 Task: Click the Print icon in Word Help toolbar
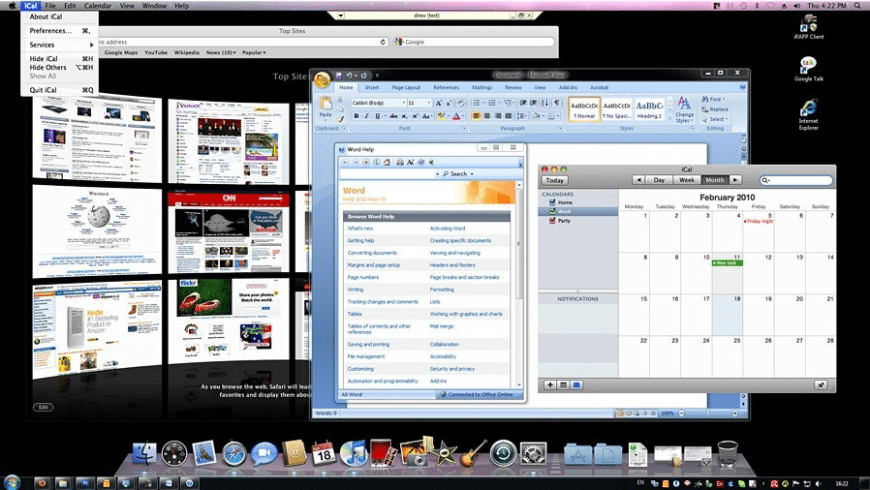pos(399,162)
